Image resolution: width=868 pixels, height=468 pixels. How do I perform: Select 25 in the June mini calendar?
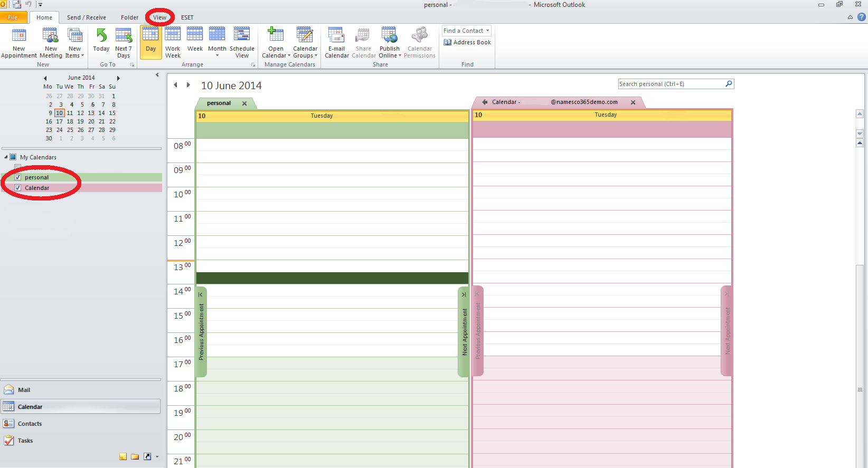pos(70,130)
